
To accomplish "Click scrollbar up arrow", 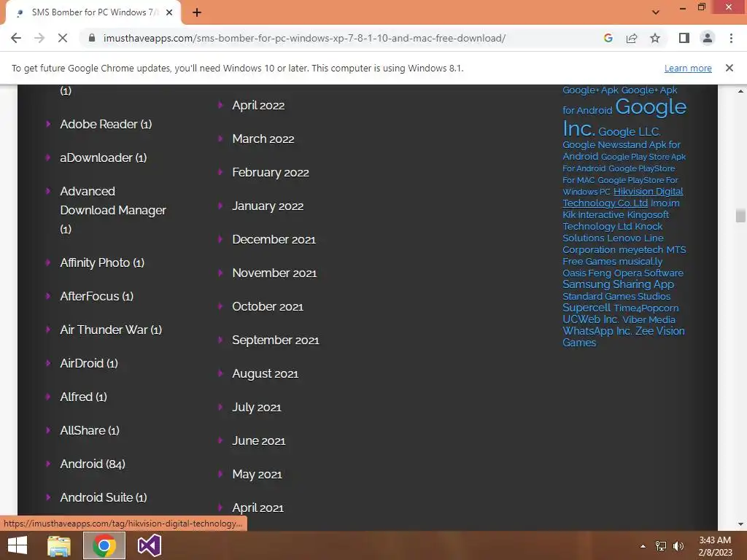I will pyautogui.click(x=740, y=91).
